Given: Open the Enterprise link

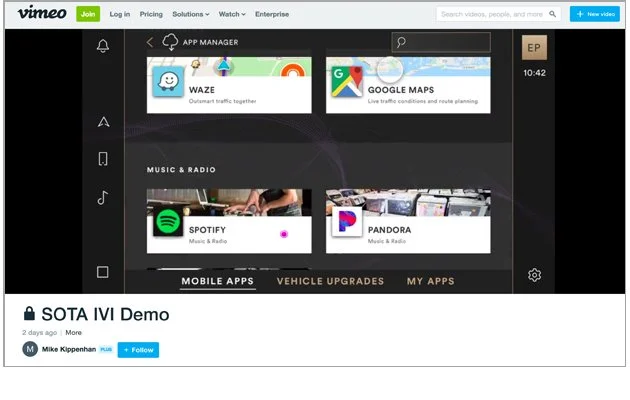Looking at the screenshot, I should (272, 14).
